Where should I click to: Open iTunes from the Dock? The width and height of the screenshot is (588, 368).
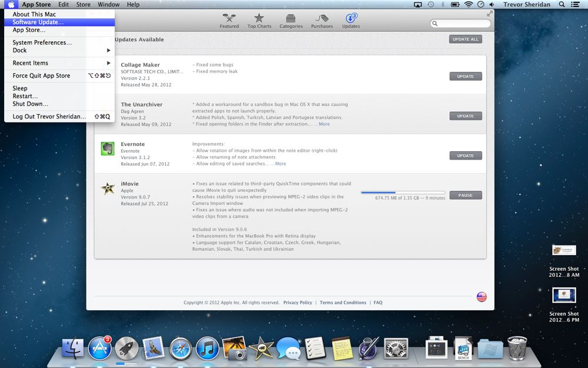point(207,348)
